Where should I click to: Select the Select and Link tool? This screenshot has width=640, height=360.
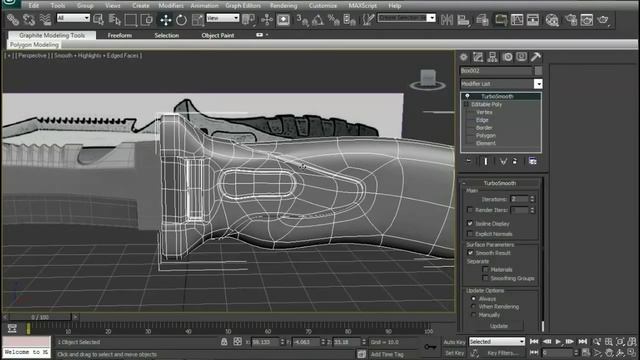(x=13, y=19)
